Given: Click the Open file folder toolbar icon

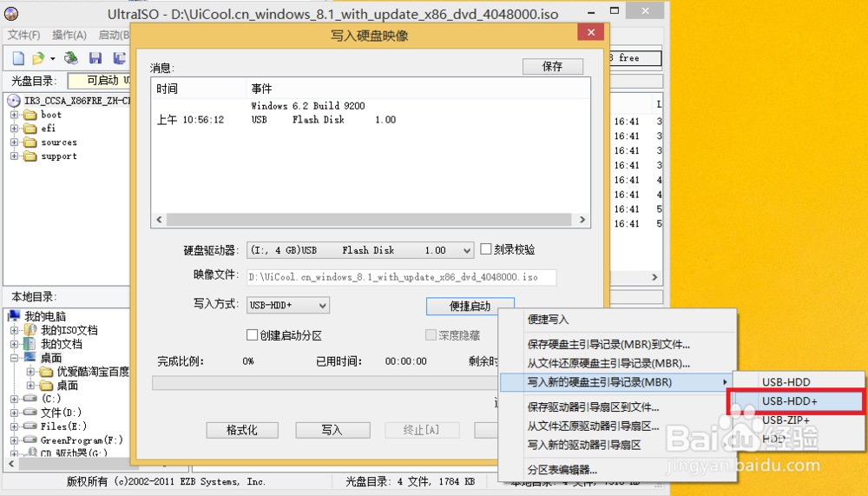Looking at the screenshot, I should [38, 58].
